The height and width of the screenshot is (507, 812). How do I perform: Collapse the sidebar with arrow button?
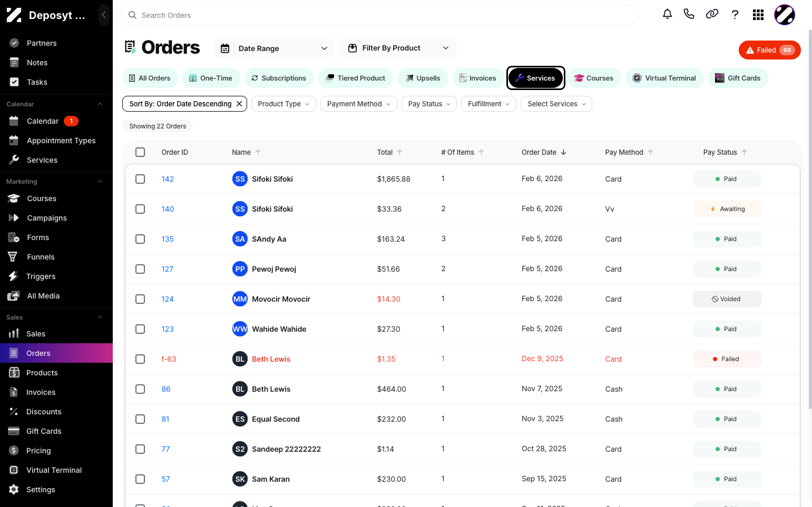click(104, 15)
